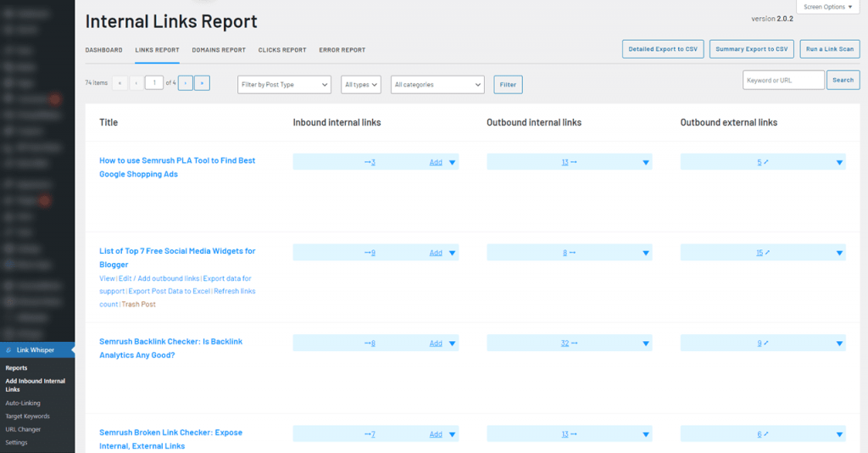This screenshot has height=453, width=868.
Task: Open the Domains Report tab
Action: pyautogui.click(x=219, y=50)
